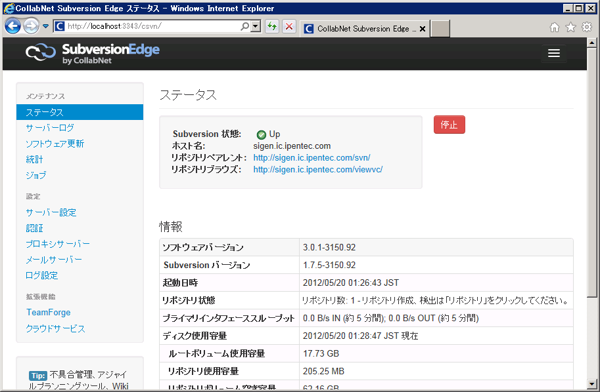Click the address bar URL field

coord(152,26)
